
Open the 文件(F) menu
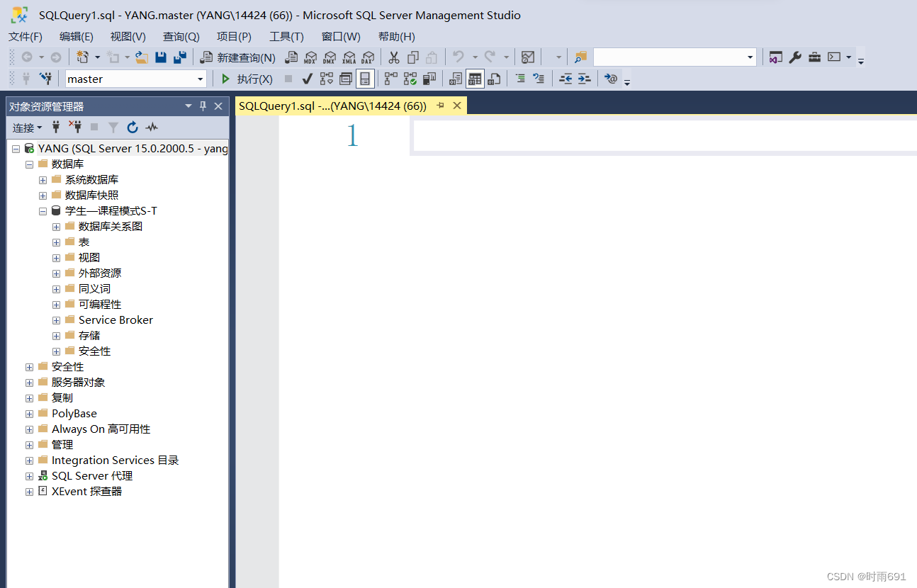(x=26, y=37)
